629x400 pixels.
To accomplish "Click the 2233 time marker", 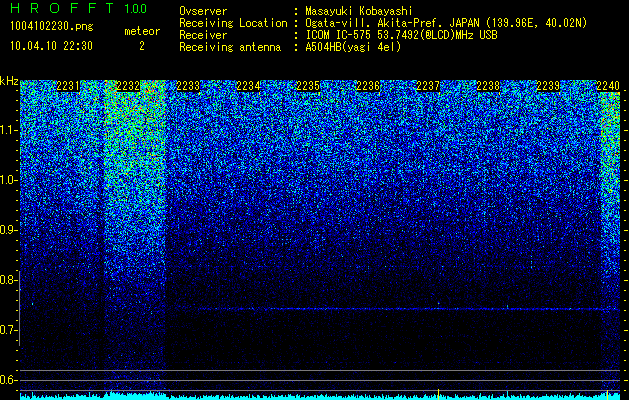I will 188,86.
